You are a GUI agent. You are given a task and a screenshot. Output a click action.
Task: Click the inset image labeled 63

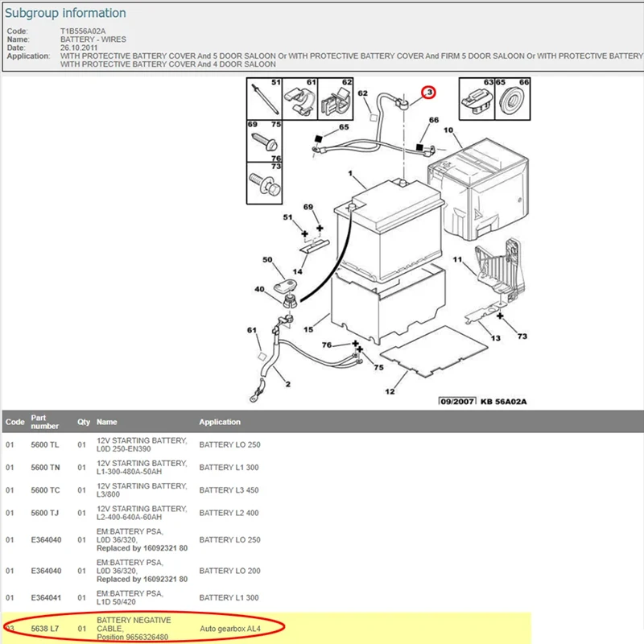tap(477, 99)
